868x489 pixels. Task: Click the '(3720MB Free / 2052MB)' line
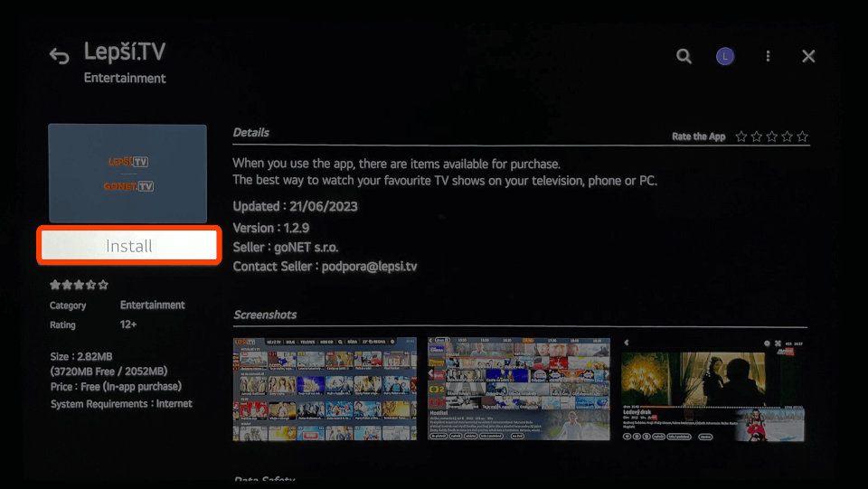(108, 371)
